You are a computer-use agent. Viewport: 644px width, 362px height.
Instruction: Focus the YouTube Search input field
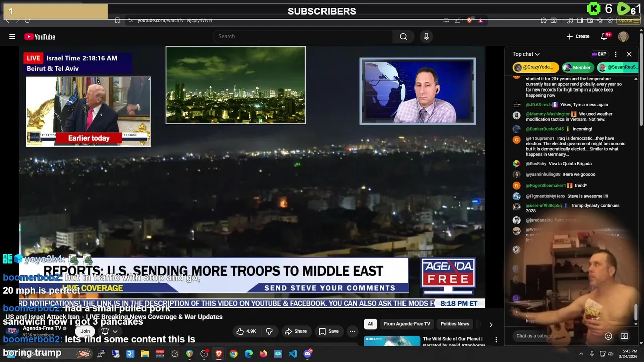303,36
